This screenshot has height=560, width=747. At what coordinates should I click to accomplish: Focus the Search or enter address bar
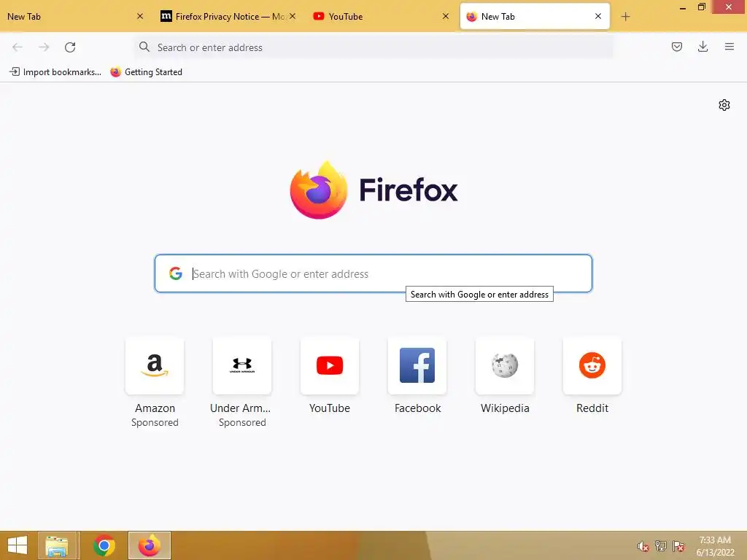click(374, 47)
